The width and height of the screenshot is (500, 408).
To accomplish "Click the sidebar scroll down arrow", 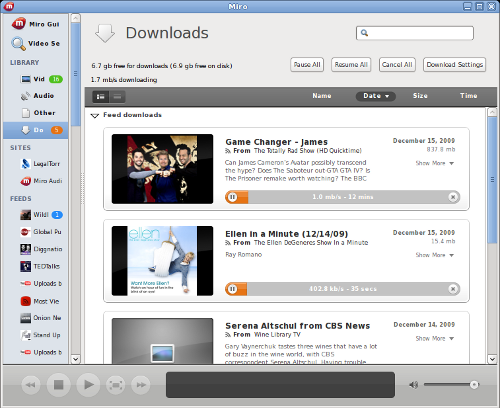I will pos(76,359).
